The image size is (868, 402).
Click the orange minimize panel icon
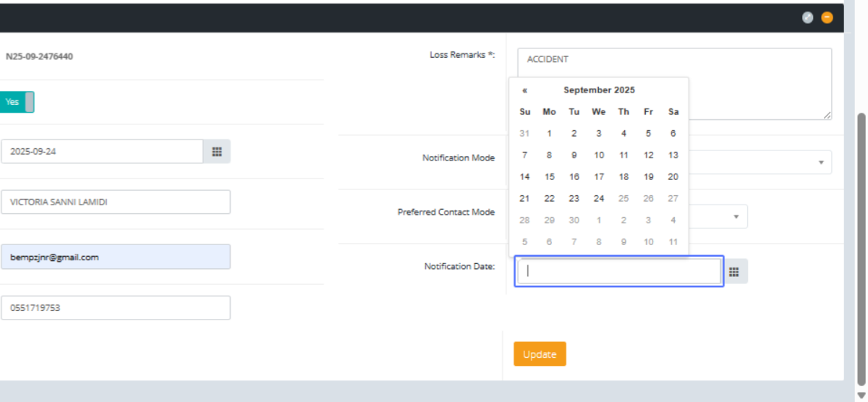827,18
